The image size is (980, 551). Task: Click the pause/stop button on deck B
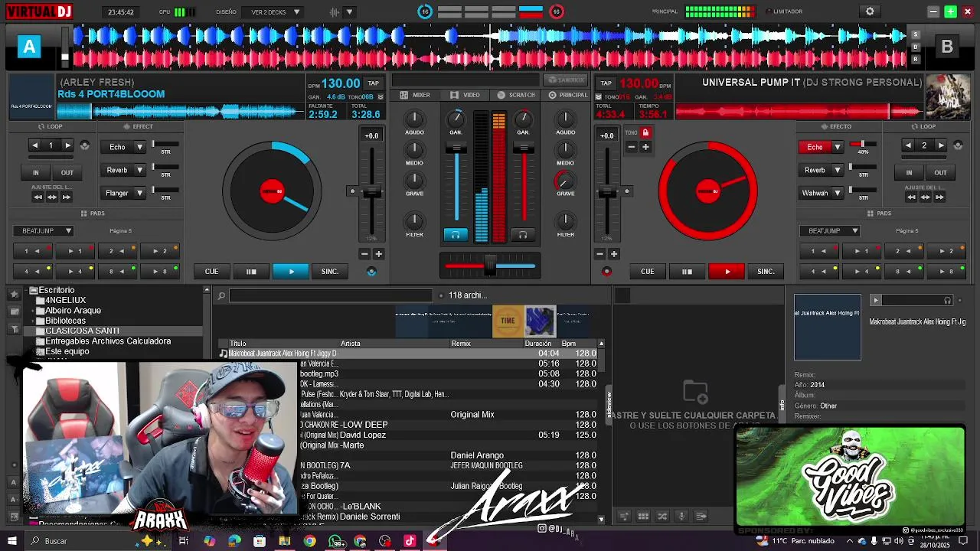687,271
